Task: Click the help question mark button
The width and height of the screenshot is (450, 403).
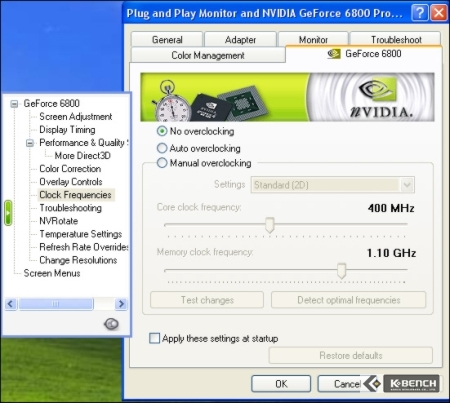Action: 420,13
